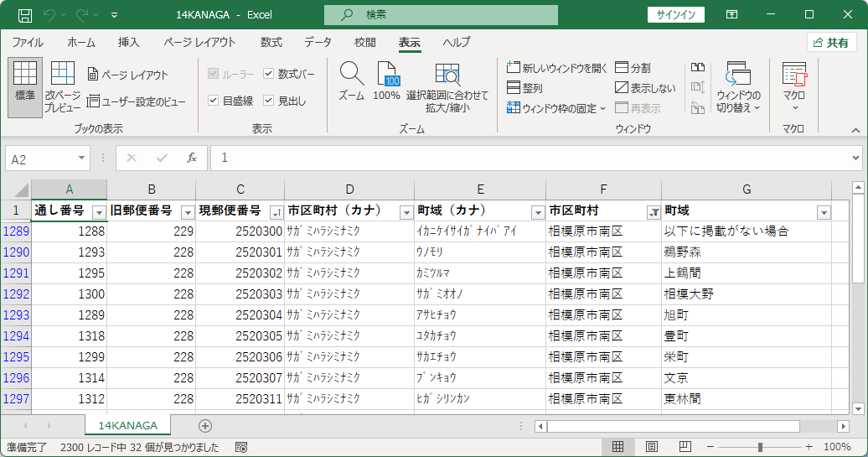Open ribbon display options icon
Screen dimensions: 868x457
(731, 15)
